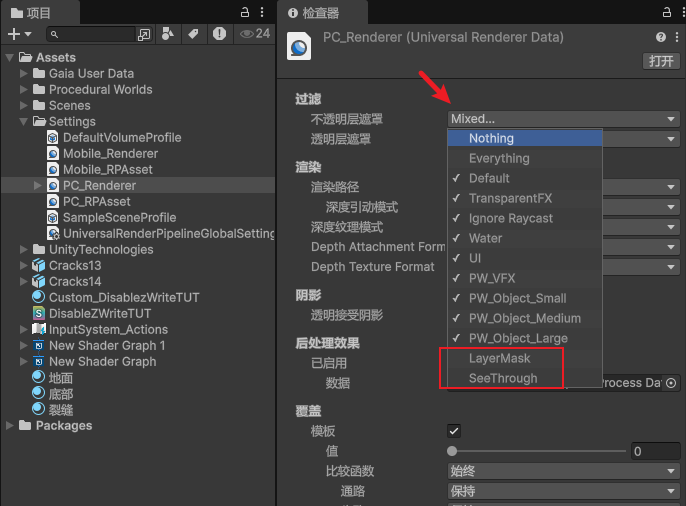Screen dimensions: 686x506
Task: Select the InputSystem_Actions asset icon
Action: click(x=38, y=329)
